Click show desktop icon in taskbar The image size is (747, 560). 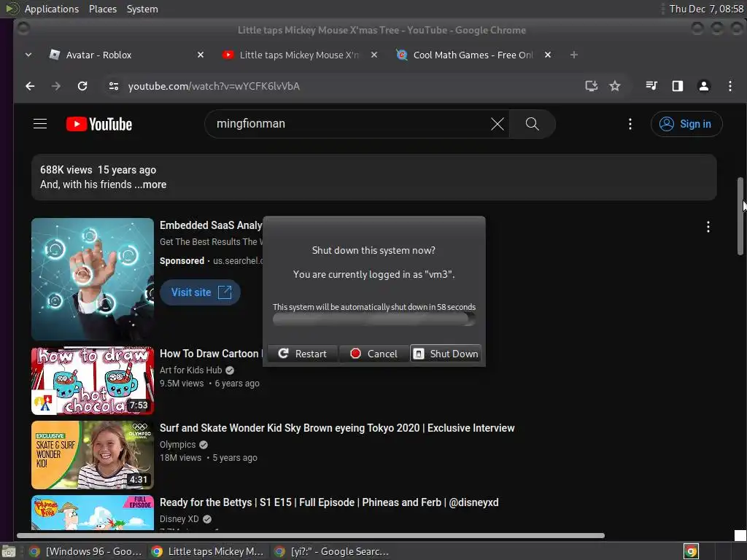click(x=9, y=551)
